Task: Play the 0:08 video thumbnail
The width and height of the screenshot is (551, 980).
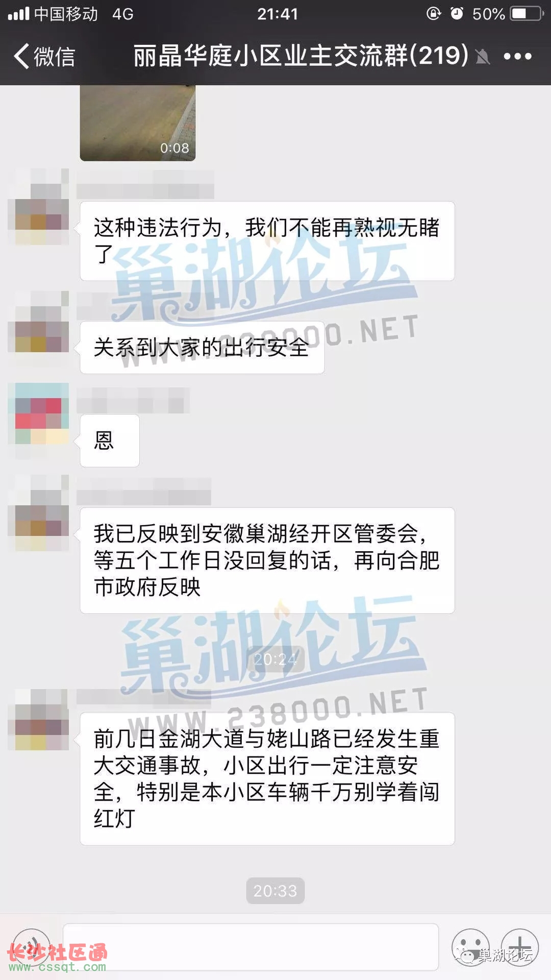Action: point(138,123)
